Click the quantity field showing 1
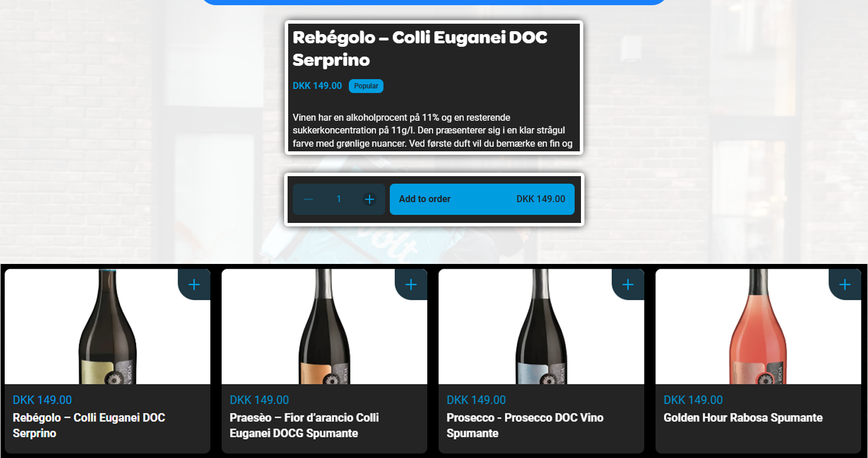868x458 pixels. 339,199
